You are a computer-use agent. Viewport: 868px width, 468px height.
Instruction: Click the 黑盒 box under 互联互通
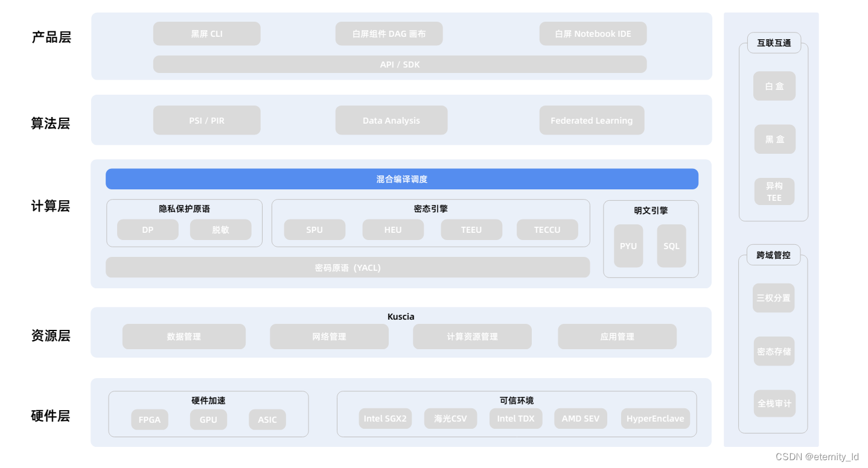774,139
